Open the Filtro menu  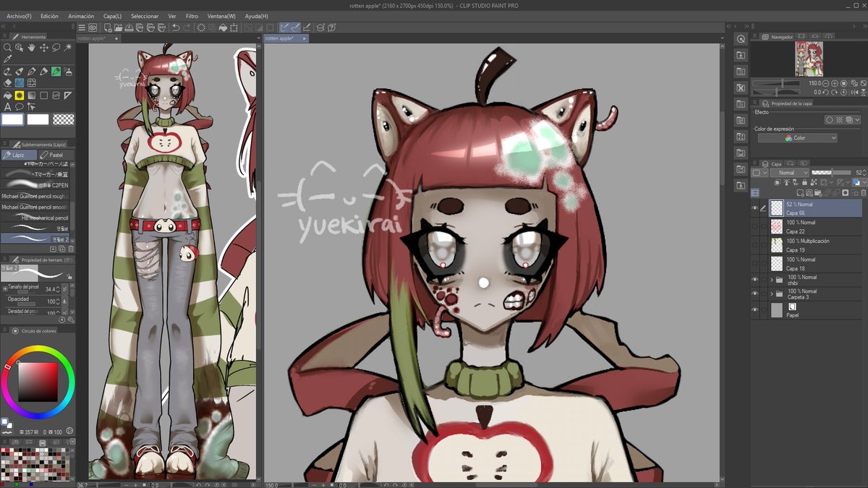192,16
